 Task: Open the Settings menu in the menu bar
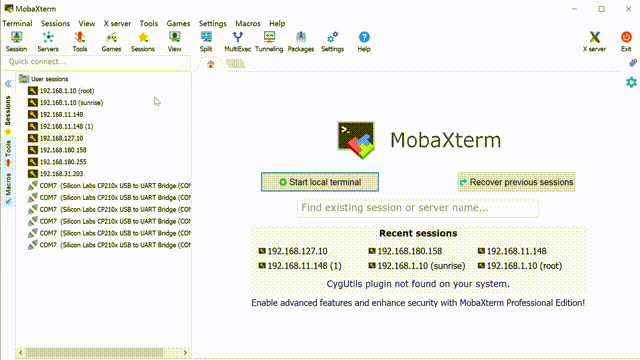click(212, 23)
